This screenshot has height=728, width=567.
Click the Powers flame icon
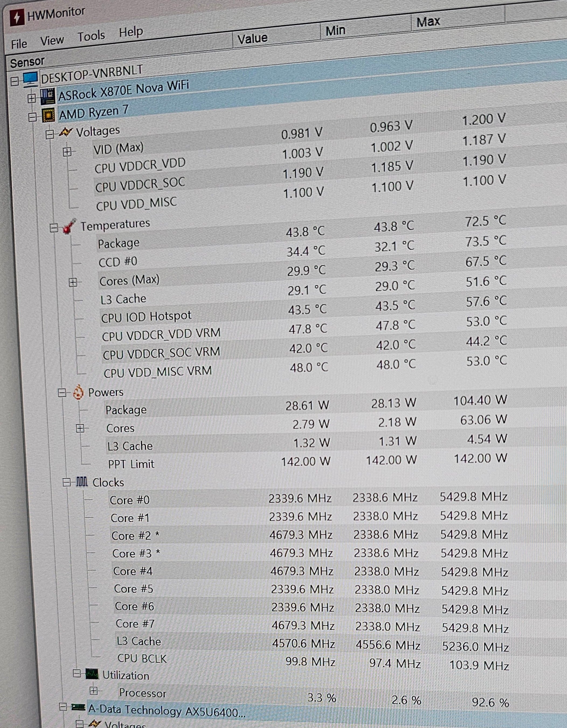78,392
